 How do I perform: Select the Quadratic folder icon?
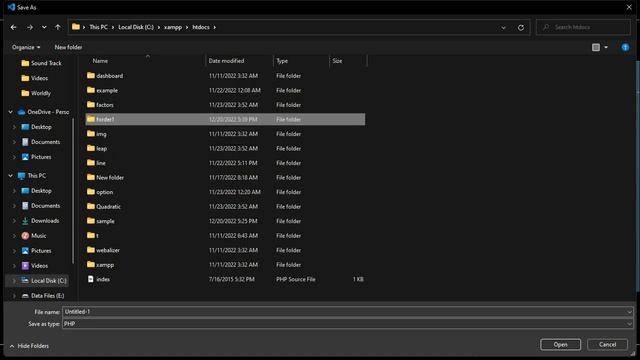pos(91,206)
